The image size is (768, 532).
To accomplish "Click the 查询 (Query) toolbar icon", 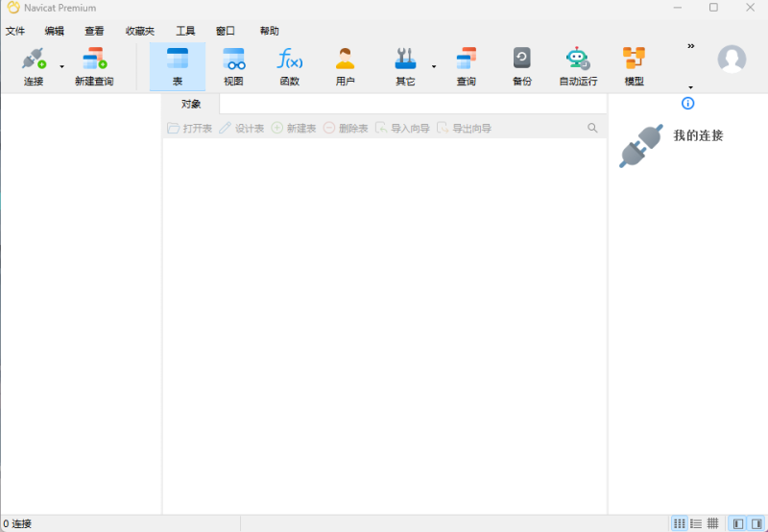I will [x=466, y=65].
